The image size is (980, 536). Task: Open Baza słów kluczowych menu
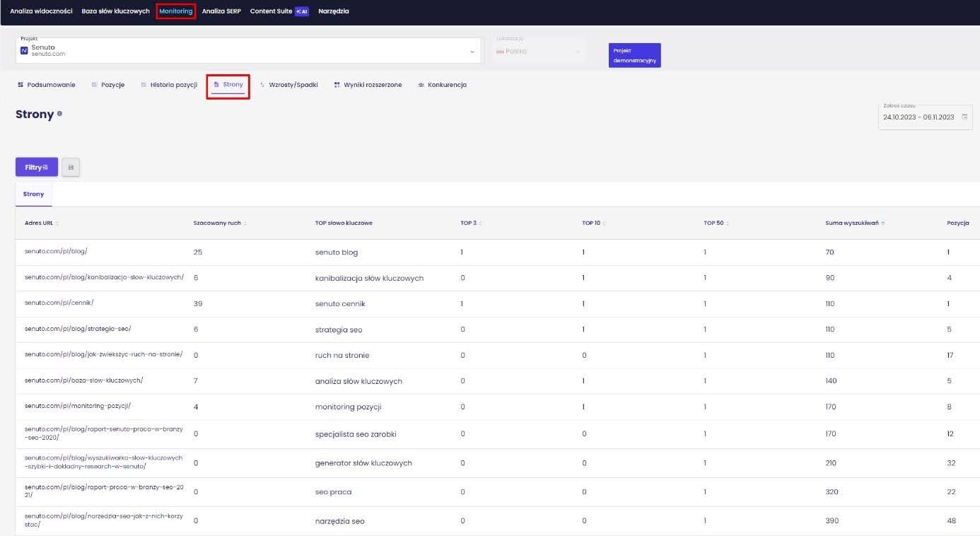tap(115, 11)
